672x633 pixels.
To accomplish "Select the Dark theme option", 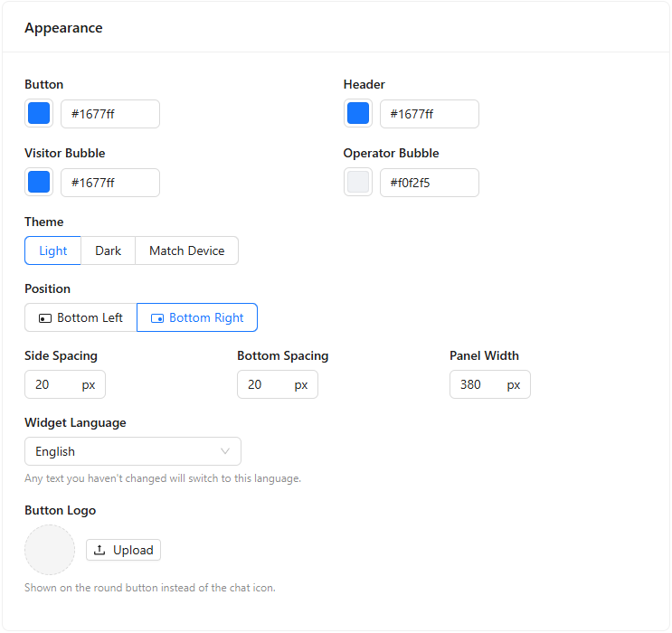I will pyautogui.click(x=108, y=250).
